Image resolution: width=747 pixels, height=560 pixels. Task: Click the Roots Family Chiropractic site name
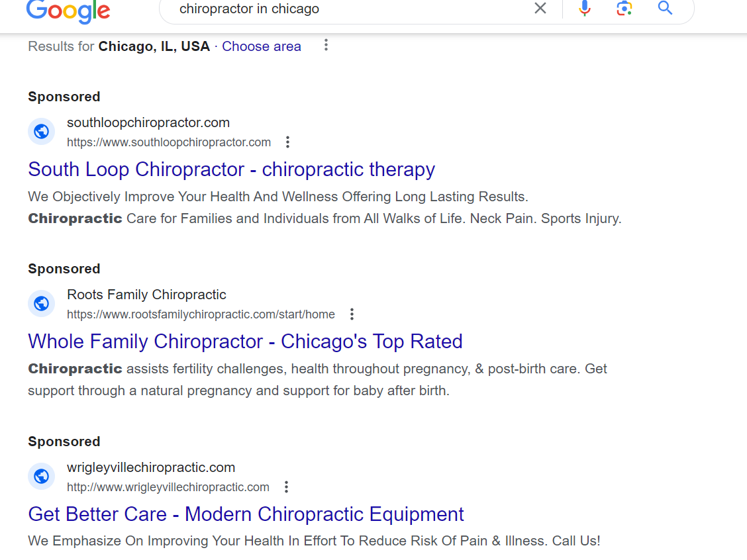click(147, 295)
